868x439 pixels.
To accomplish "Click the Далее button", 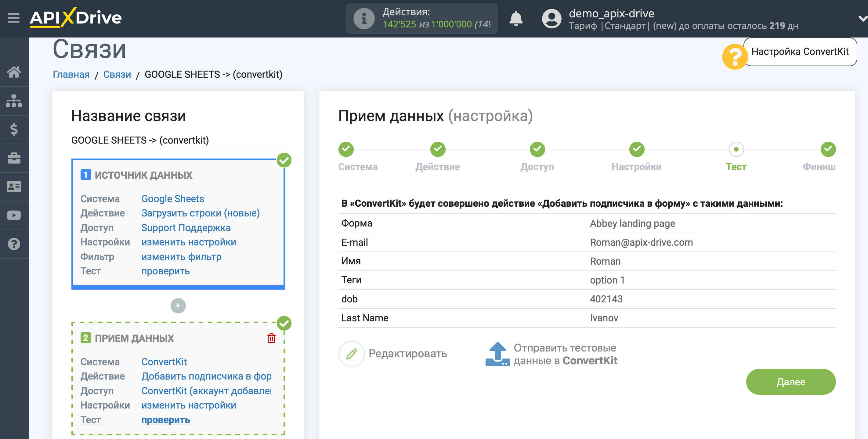I will (x=790, y=381).
